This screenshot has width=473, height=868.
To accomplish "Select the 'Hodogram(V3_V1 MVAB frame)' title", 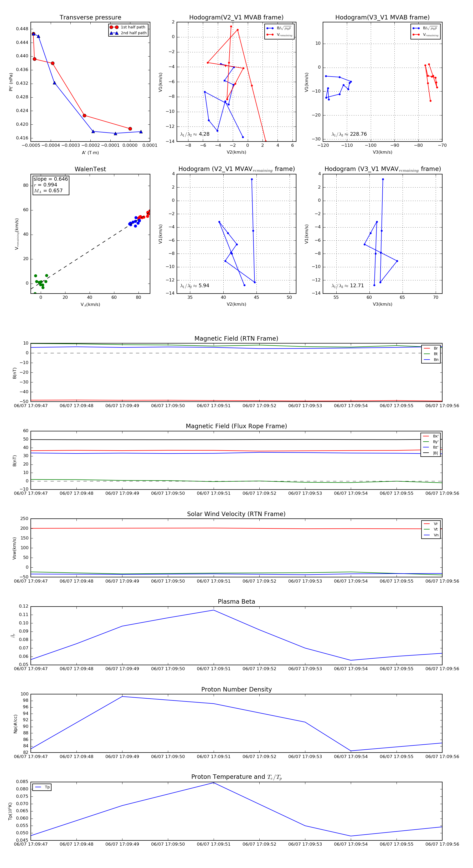I will (382, 18).
